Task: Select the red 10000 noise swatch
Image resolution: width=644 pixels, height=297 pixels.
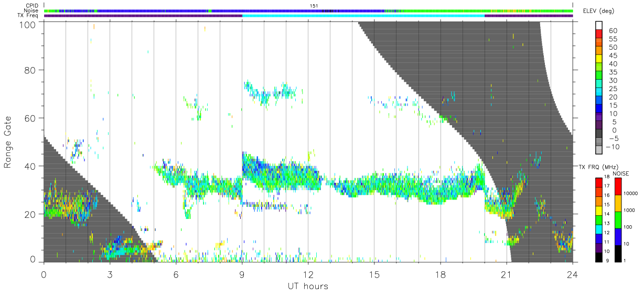Action: (617, 186)
